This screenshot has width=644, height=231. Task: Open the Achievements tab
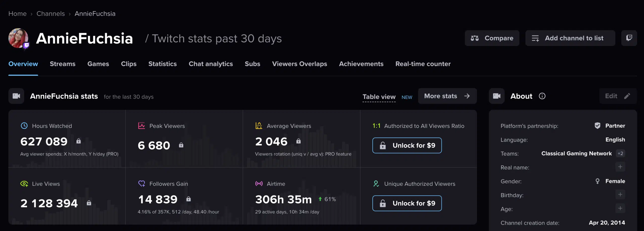(361, 64)
